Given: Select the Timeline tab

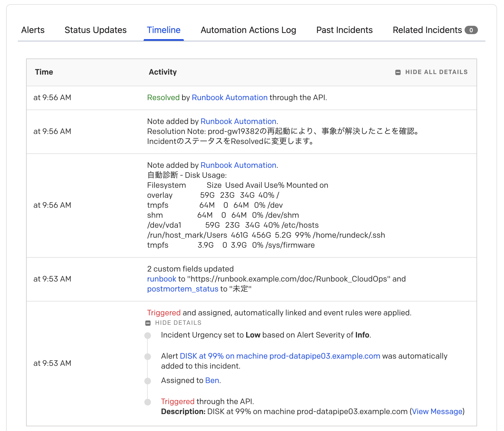Looking at the screenshot, I should pos(163,30).
